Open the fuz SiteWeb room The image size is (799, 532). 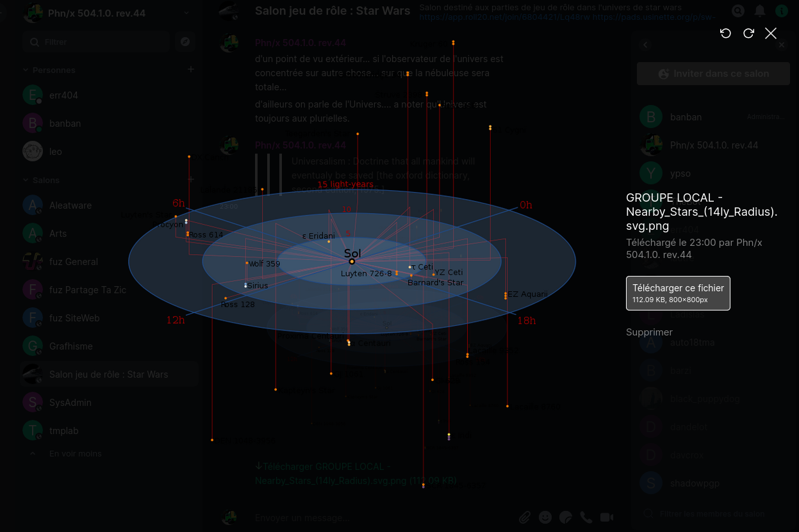109,318
